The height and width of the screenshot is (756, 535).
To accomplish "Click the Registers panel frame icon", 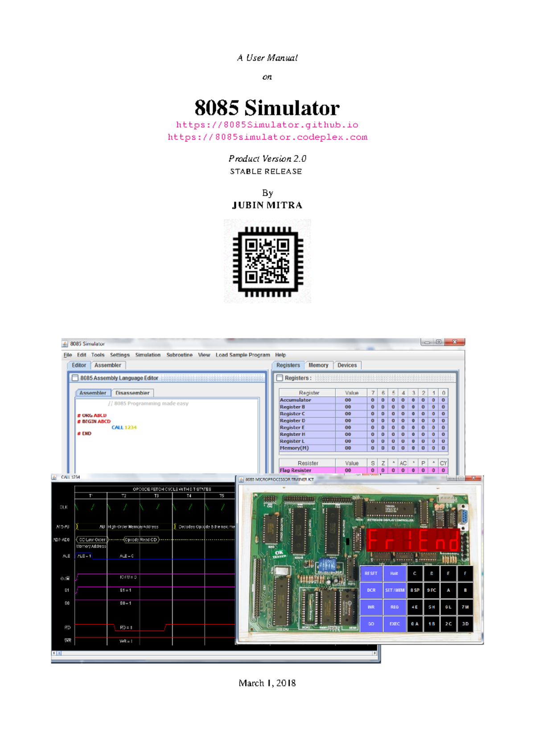I will coord(280,378).
